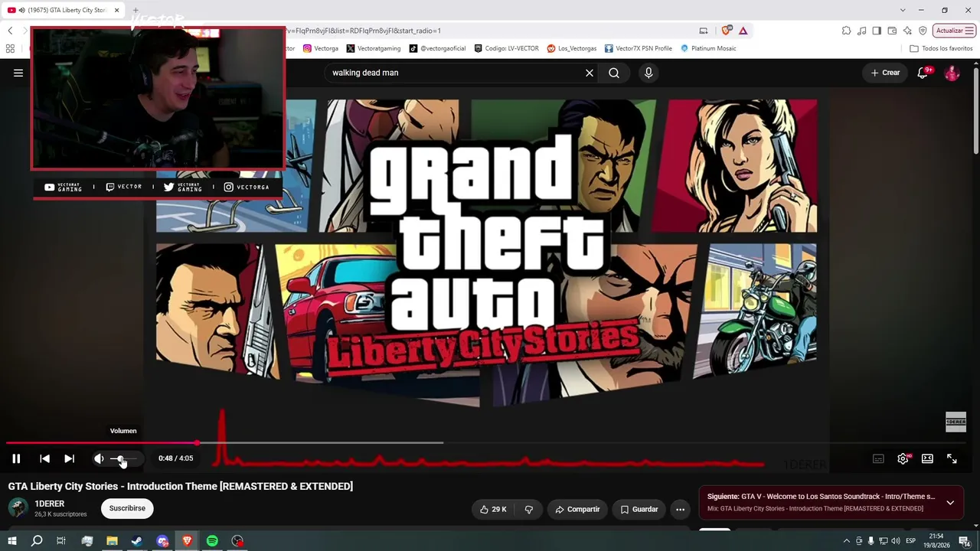Open Steam from the taskbar
The height and width of the screenshot is (551, 980).
point(137,541)
